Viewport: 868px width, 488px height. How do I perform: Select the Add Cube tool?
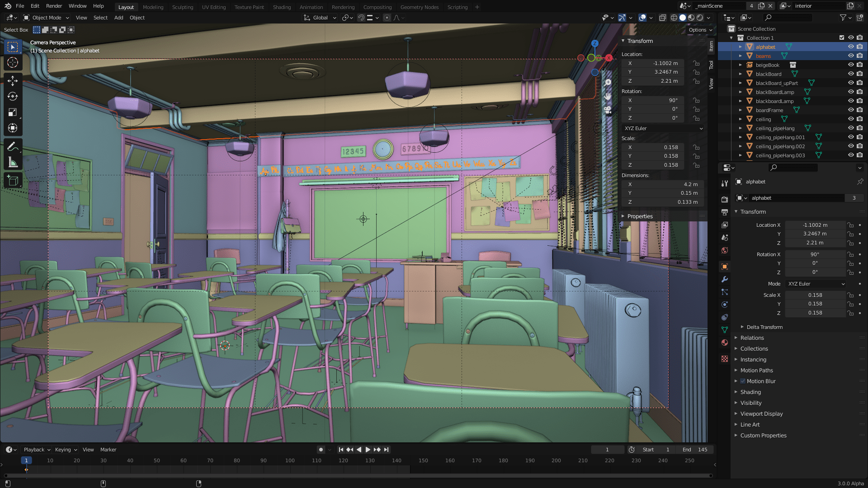point(13,180)
